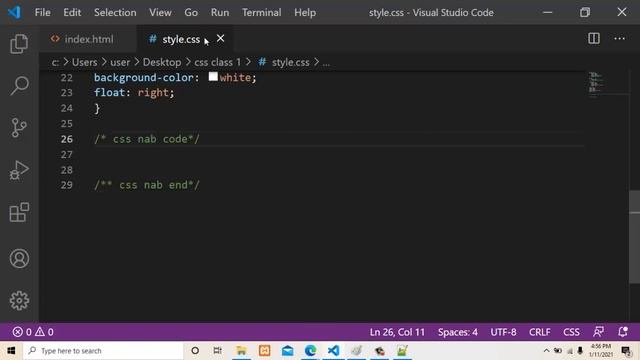Viewport: 640px width, 360px height.
Task: Open the Search view in activity bar
Action: pos(19,86)
